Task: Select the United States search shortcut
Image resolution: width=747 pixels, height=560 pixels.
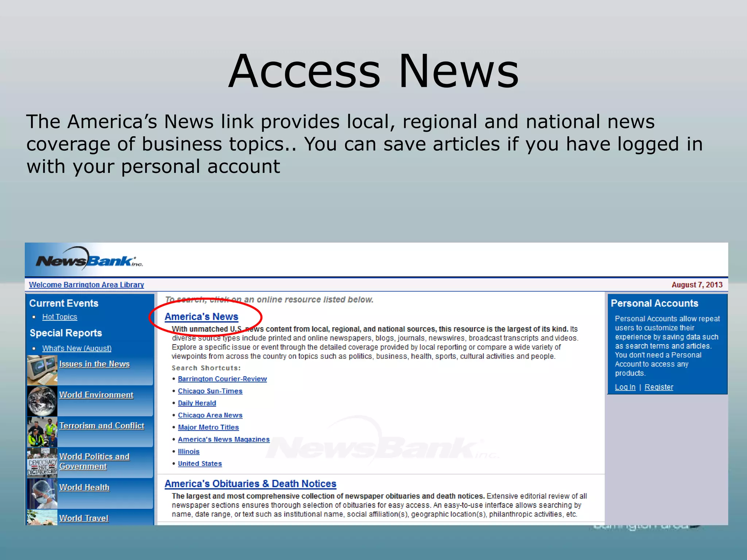Action: tap(200, 463)
